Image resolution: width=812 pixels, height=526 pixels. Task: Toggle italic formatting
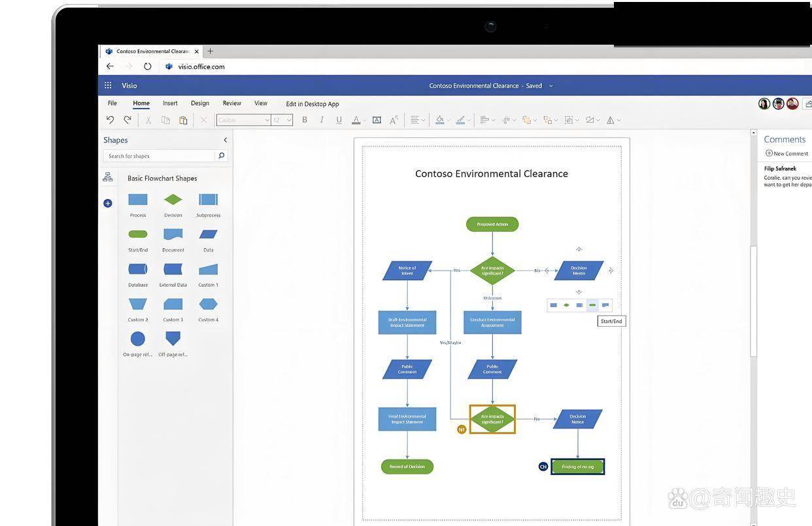tap(322, 120)
